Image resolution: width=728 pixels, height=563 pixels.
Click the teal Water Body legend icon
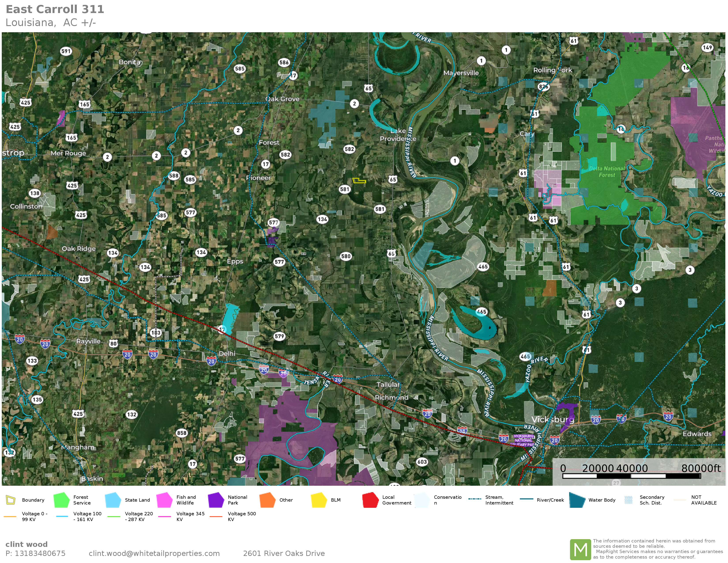(577, 500)
